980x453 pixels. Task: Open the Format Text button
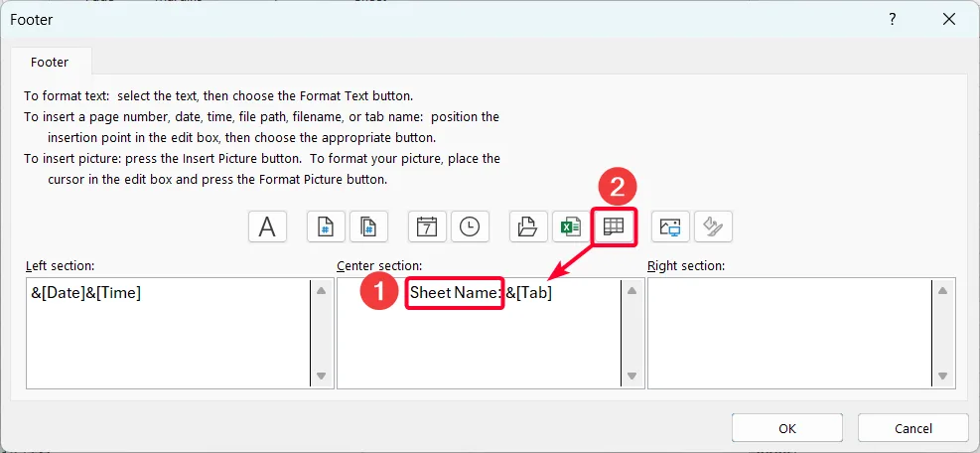[267, 226]
